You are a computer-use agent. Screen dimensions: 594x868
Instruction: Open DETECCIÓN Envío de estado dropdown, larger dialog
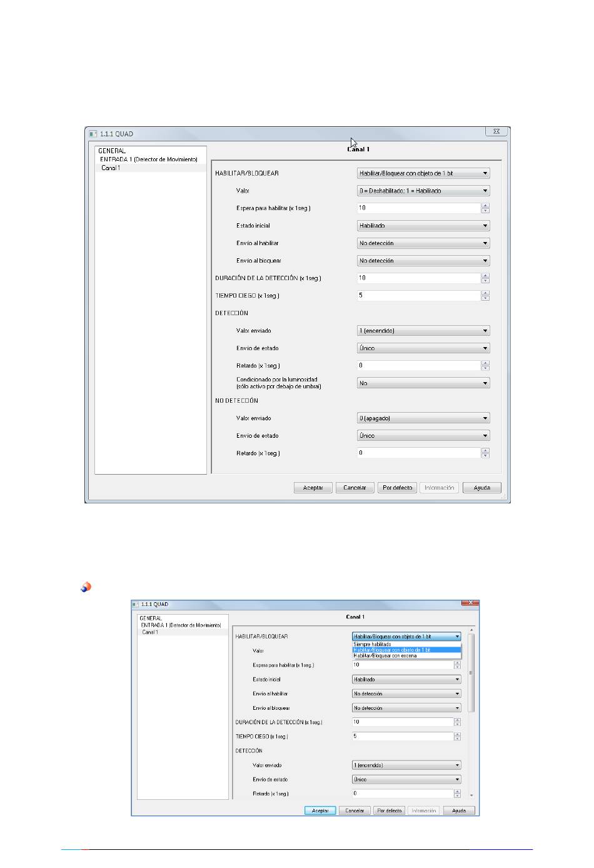423,348
